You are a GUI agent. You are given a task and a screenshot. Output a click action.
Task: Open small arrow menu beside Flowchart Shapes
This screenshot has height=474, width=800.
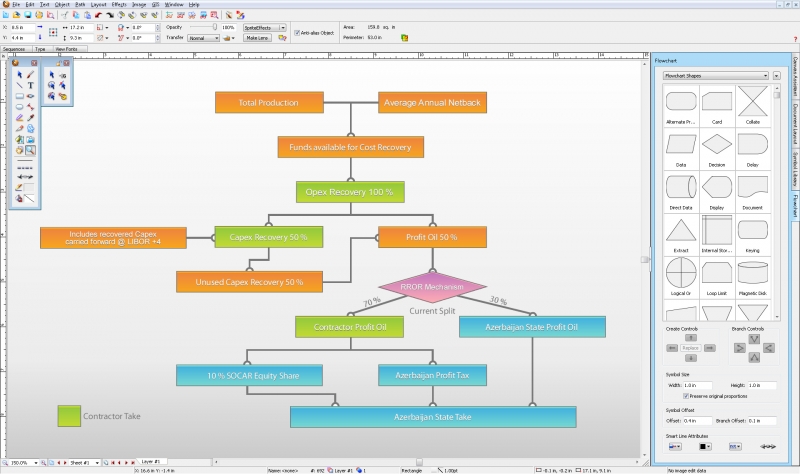pos(777,76)
